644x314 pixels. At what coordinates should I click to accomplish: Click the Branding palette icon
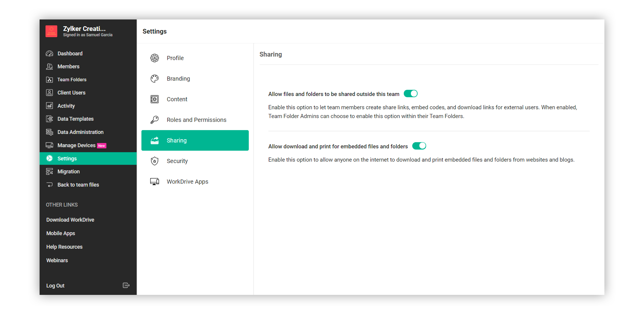[x=155, y=79]
